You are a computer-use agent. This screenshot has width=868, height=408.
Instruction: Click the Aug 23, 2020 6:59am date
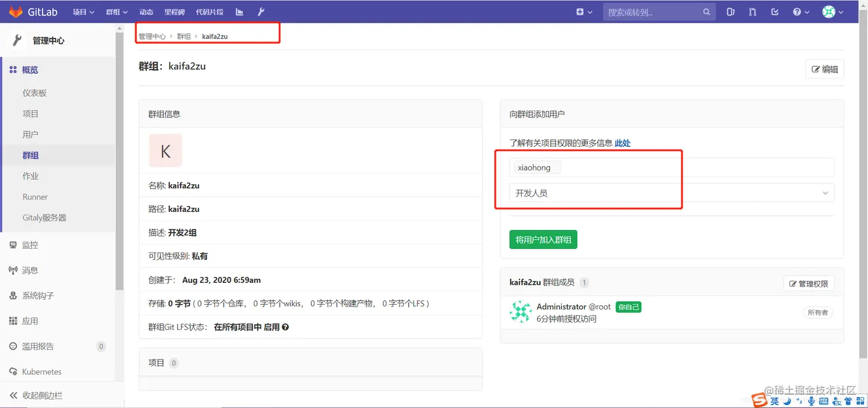click(x=222, y=280)
